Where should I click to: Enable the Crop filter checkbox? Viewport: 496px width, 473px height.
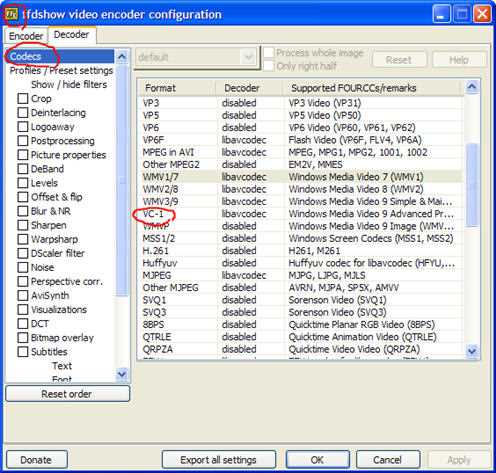click(23, 99)
